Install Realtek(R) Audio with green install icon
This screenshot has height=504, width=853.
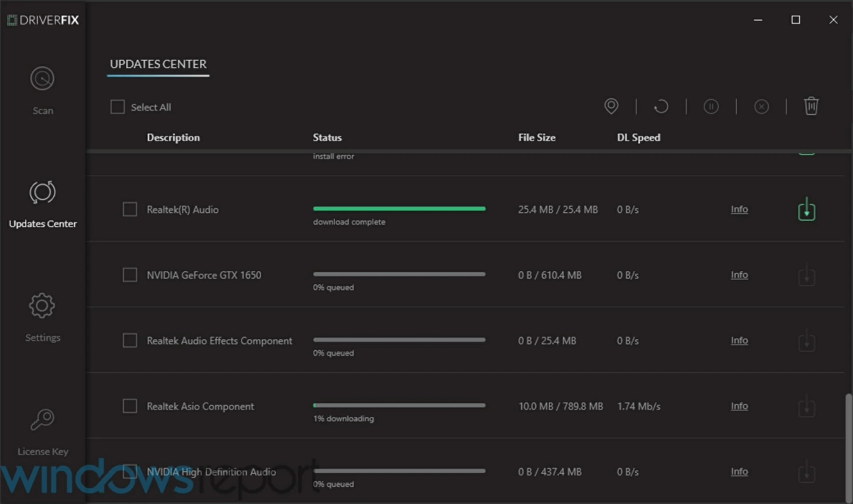coord(806,210)
